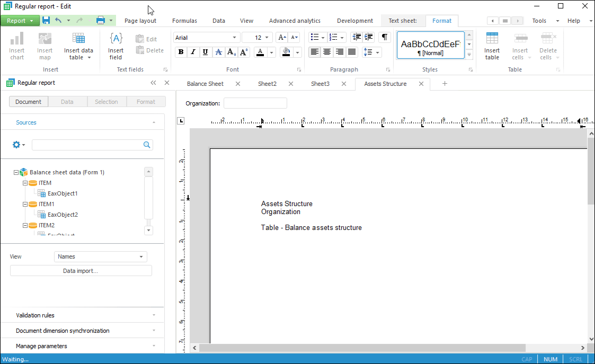Screen dimensions: 595x364
Task: Collapse the Balance sheet data tree node
Action: point(16,172)
